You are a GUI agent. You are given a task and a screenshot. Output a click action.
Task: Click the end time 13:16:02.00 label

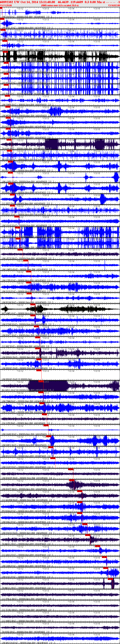[114, 5]
